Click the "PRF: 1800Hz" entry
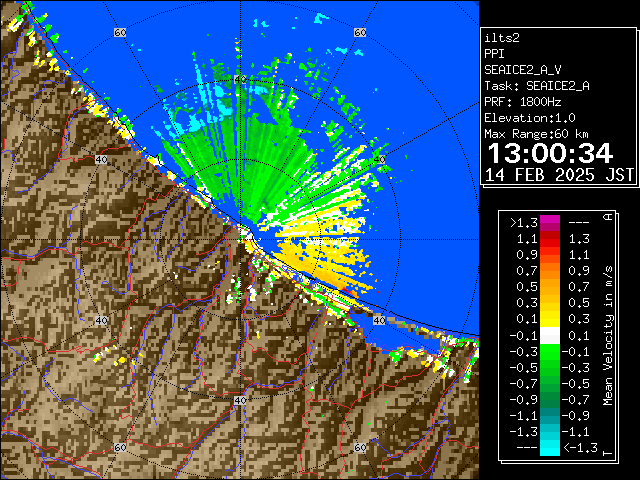 point(523,102)
